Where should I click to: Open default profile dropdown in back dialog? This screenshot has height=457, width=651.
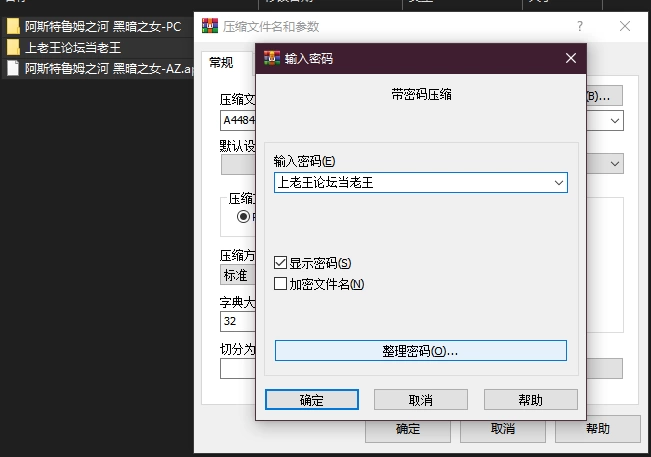(614, 164)
